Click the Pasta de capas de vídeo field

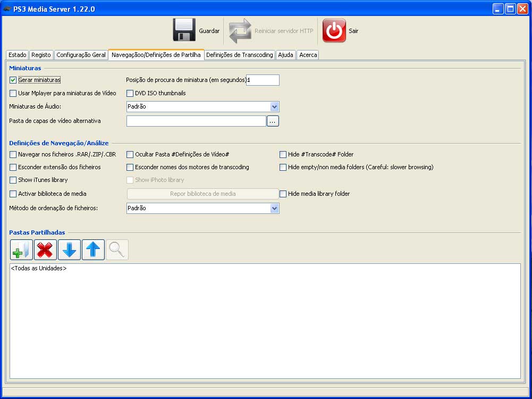pyautogui.click(x=196, y=121)
